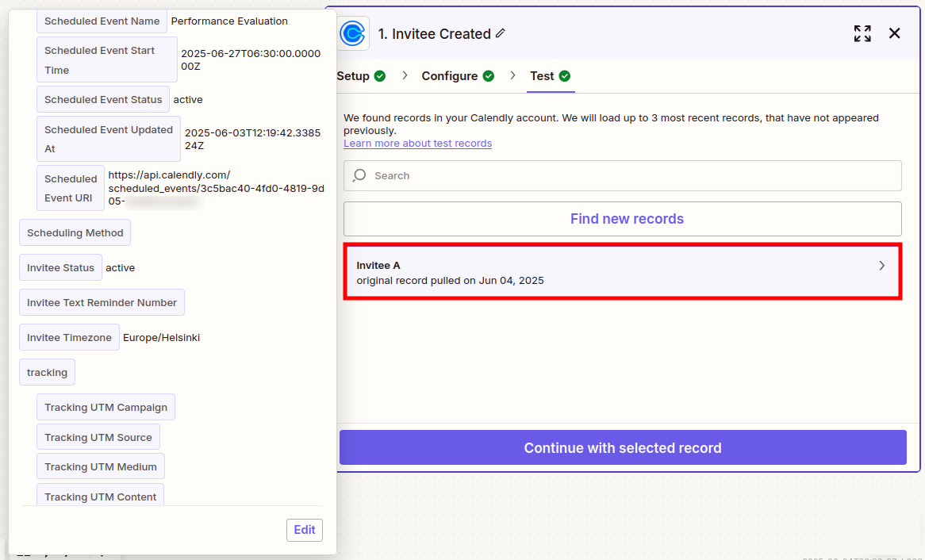Select Tracking UTM Source tag
This screenshot has width=925, height=560.
(x=98, y=437)
